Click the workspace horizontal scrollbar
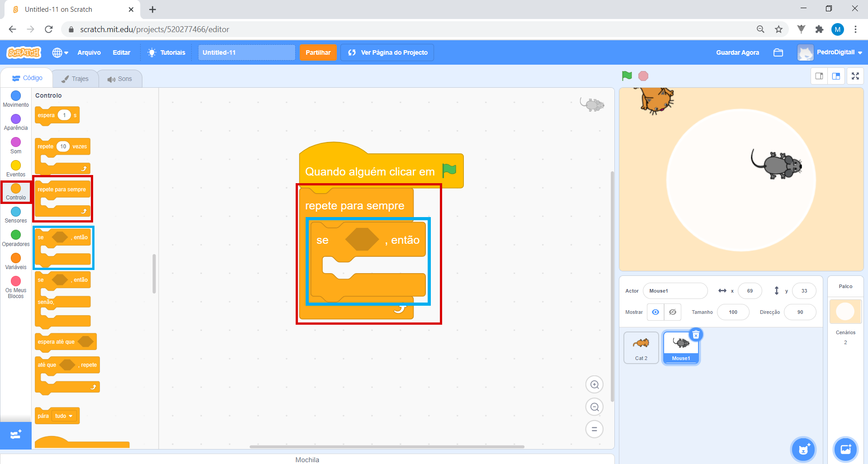 [x=387, y=447]
